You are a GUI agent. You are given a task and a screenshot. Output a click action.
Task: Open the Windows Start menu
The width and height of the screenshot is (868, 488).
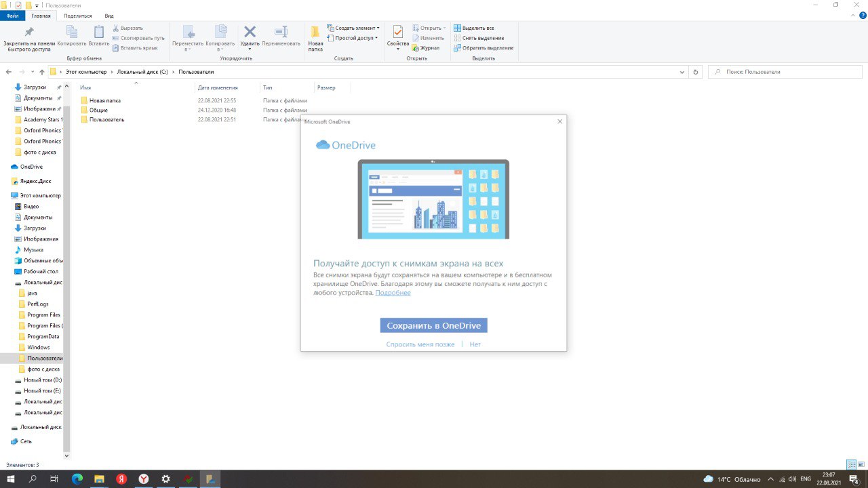(x=10, y=479)
